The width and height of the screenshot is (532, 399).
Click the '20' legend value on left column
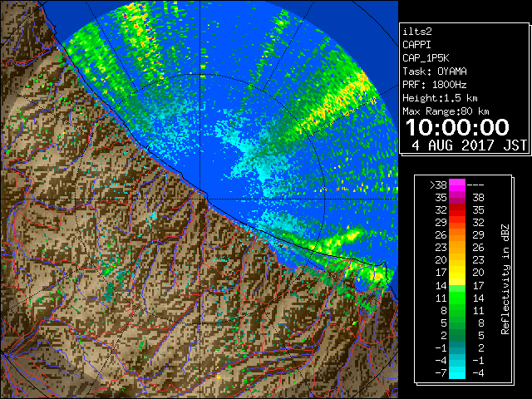click(441, 260)
